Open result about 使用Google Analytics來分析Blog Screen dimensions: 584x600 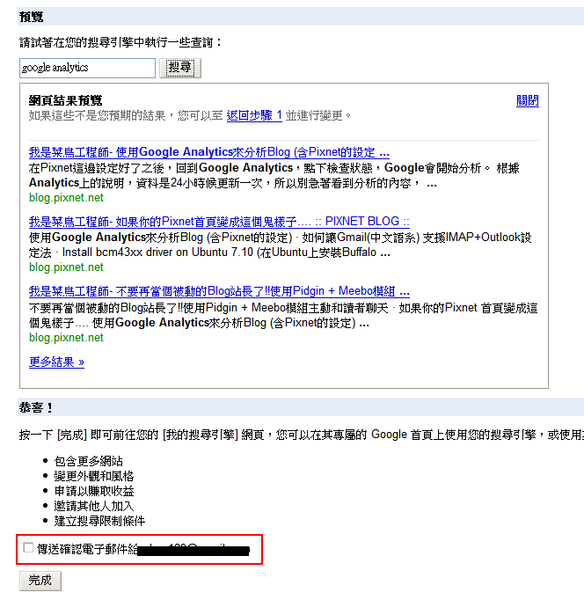pos(209,152)
